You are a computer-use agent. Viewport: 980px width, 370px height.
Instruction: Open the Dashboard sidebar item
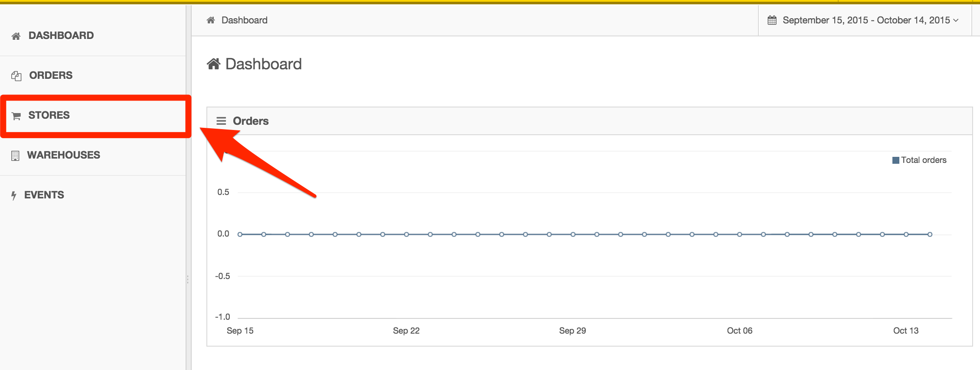click(x=93, y=36)
